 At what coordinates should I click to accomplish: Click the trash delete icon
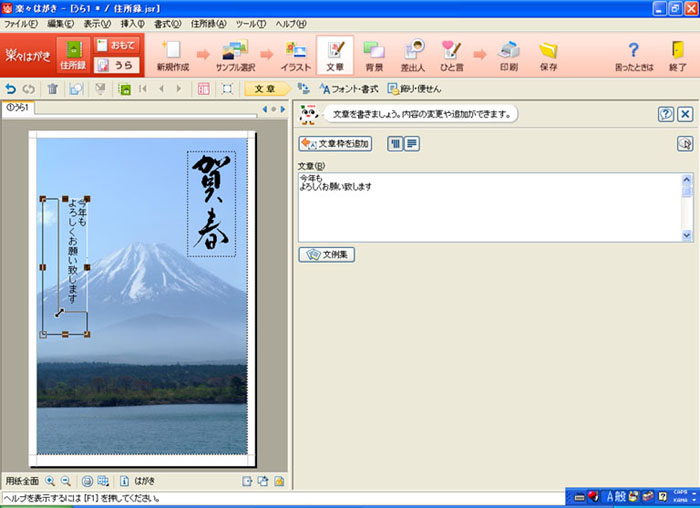coord(53,89)
